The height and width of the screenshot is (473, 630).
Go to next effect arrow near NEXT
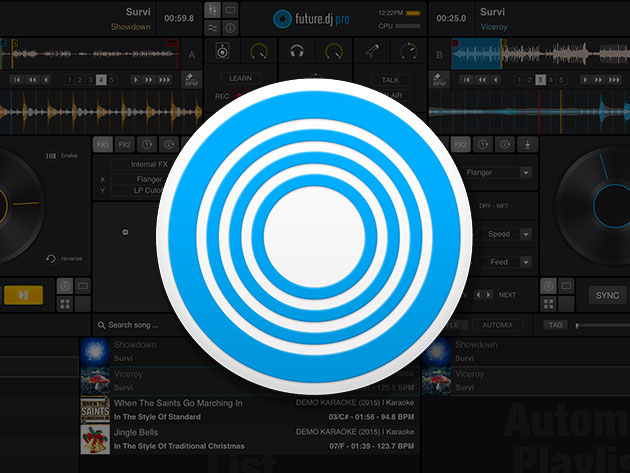(x=489, y=295)
